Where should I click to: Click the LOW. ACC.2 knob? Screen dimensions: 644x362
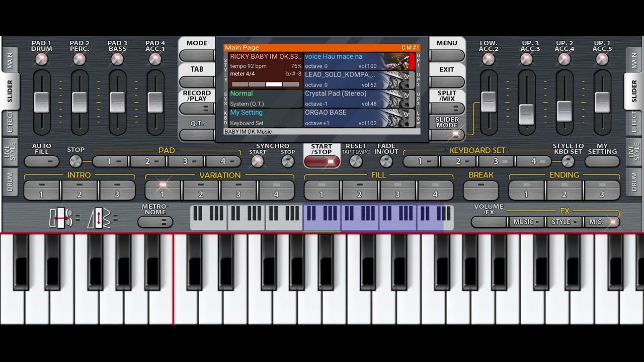click(x=489, y=59)
